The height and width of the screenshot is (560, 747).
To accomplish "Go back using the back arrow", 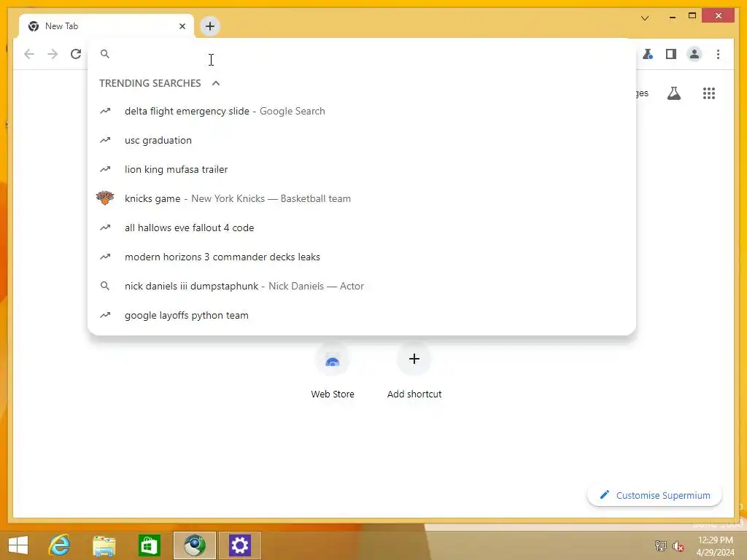I will click(29, 54).
